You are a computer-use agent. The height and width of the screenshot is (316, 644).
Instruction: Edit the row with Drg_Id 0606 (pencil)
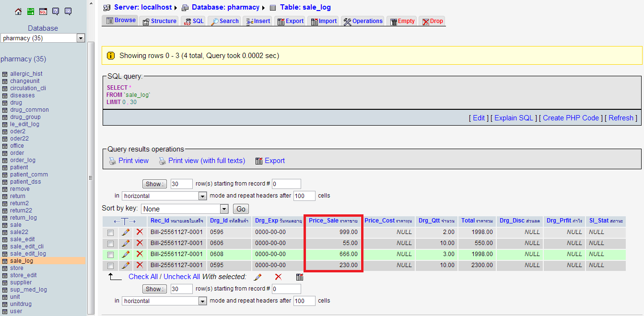pos(126,243)
